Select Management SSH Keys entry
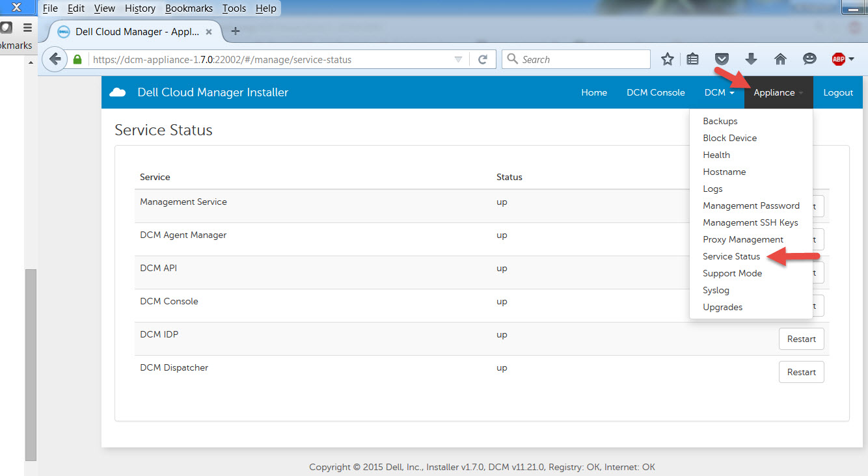Image resolution: width=868 pixels, height=476 pixels. pos(751,222)
